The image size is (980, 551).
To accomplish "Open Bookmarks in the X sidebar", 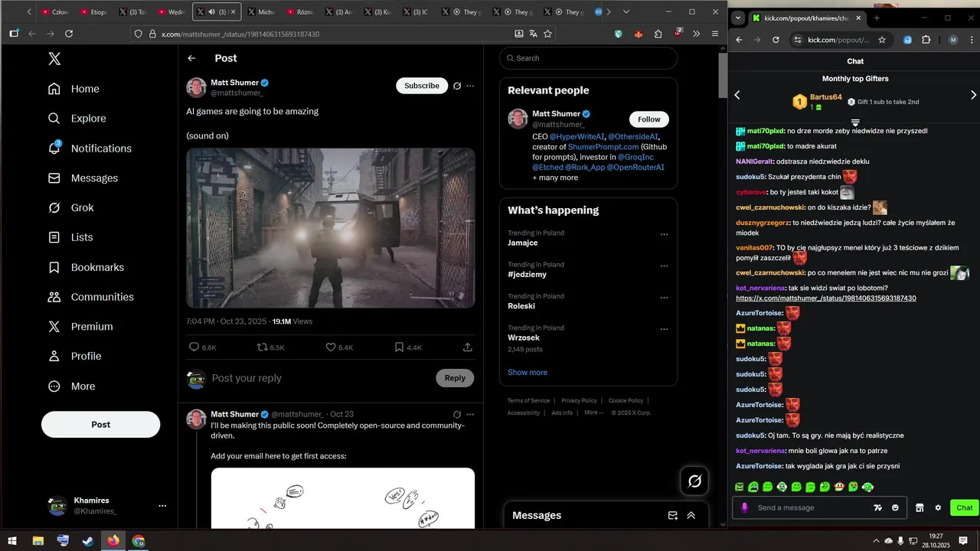I will 86,267.
